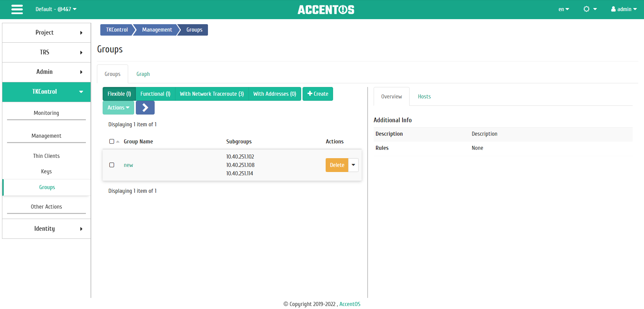
Task: Select the Overview tab
Action: pyautogui.click(x=391, y=97)
